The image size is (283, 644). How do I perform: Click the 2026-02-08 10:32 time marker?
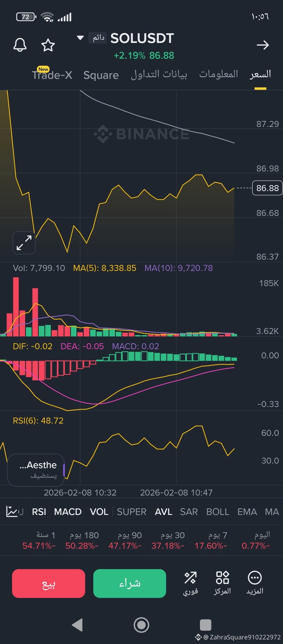pos(80,493)
